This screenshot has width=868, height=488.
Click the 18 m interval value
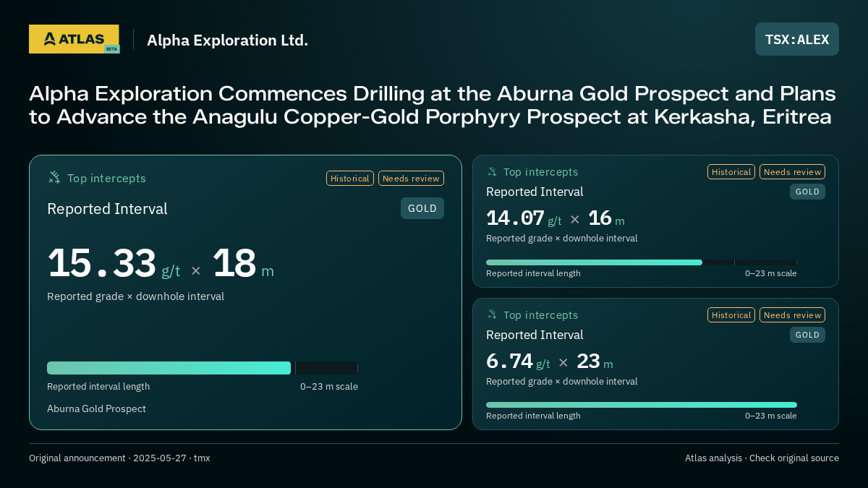pos(234,263)
